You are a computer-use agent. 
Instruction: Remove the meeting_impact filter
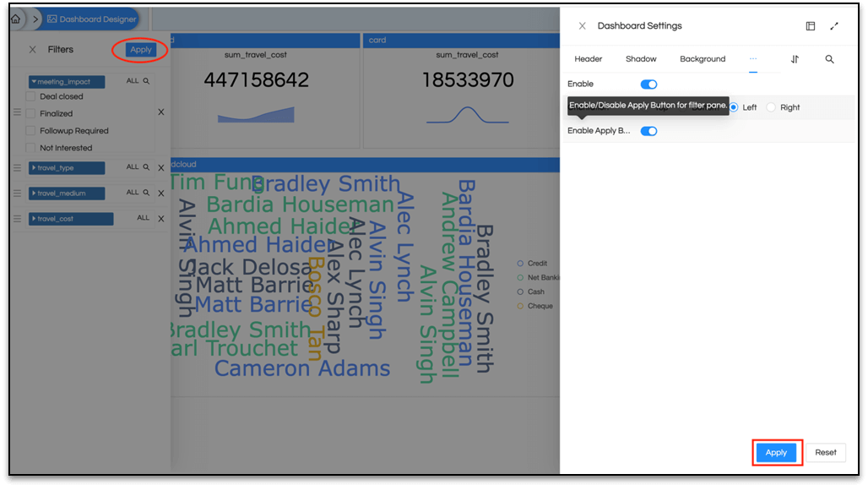tap(161, 112)
